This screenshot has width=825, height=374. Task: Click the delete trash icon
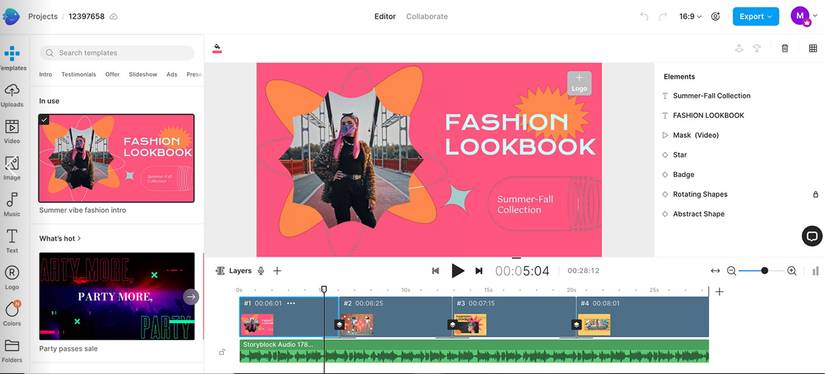point(785,48)
